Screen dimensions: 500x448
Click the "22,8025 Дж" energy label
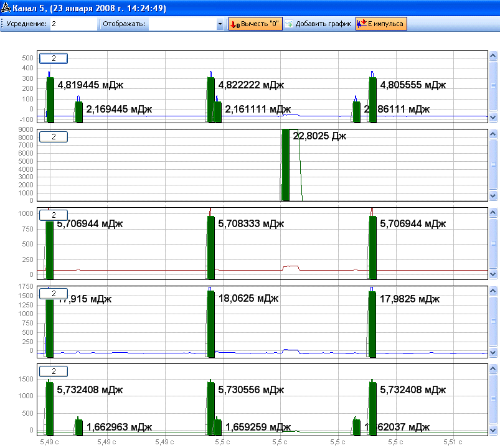tap(319, 136)
